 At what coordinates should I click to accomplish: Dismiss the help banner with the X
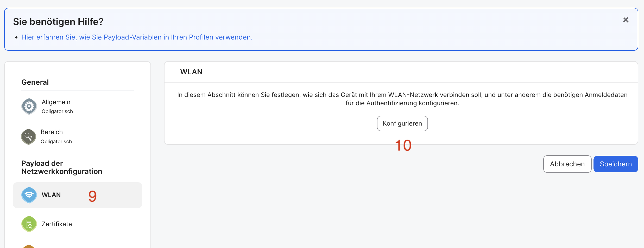[x=626, y=20]
